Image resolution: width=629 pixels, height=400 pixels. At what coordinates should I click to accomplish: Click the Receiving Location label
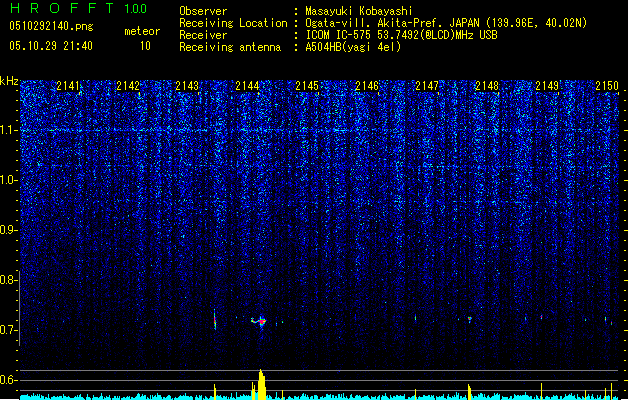point(233,23)
